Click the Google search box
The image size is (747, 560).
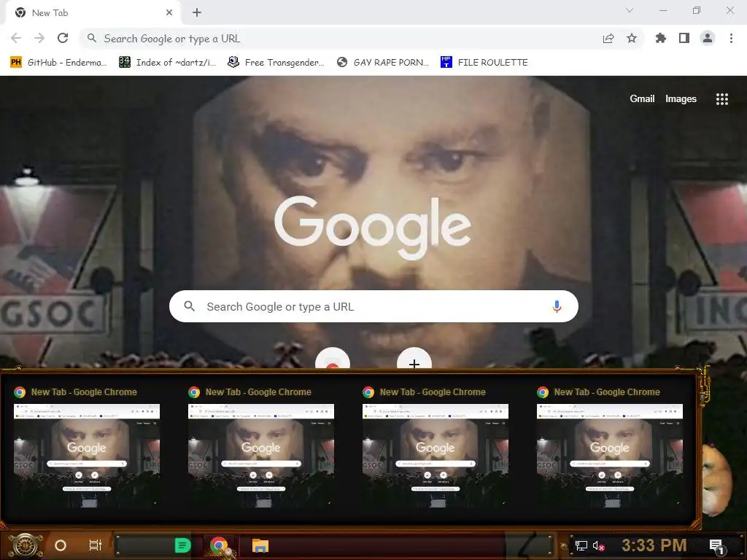tap(373, 306)
